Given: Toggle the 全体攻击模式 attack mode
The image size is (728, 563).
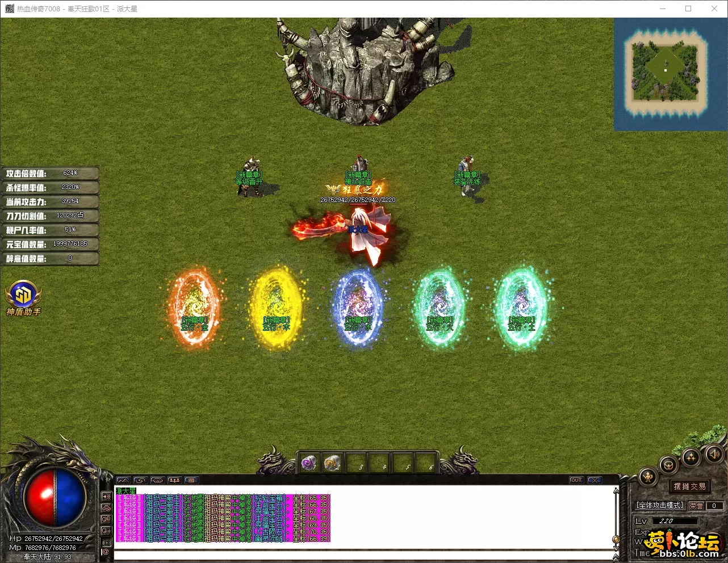Looking at the screenshot, I should pos(659,505).
